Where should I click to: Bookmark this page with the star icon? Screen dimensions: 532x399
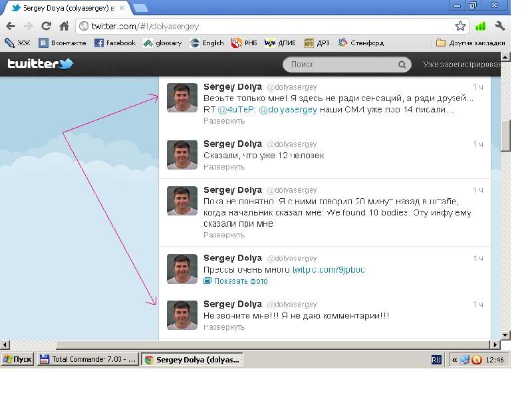[x=460, y=26]
